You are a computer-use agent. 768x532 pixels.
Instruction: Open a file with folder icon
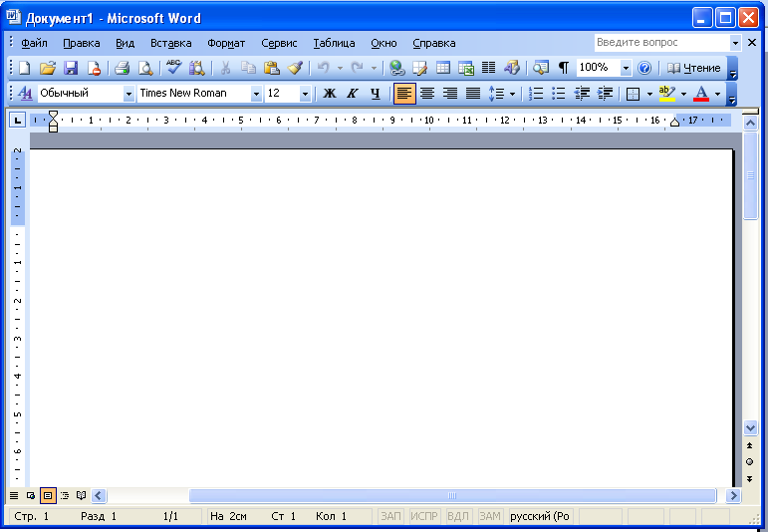click(48, 68)
